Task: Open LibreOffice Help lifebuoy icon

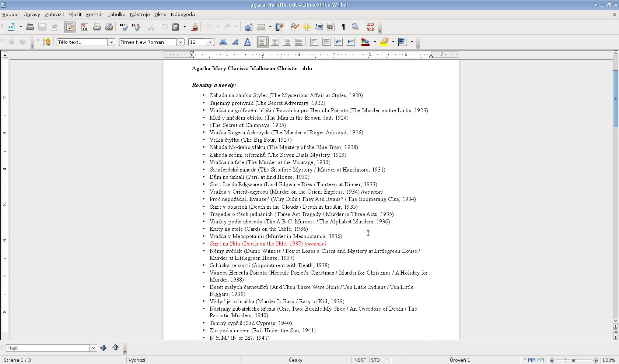Action: [370, 27]
